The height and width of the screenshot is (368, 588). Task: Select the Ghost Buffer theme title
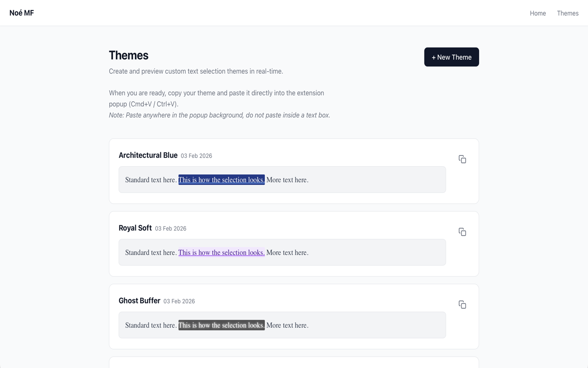(x=139, y=301)
